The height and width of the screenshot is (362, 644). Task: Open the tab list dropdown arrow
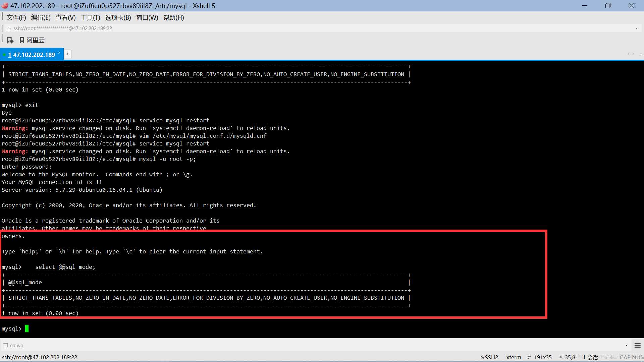[641, 54]
